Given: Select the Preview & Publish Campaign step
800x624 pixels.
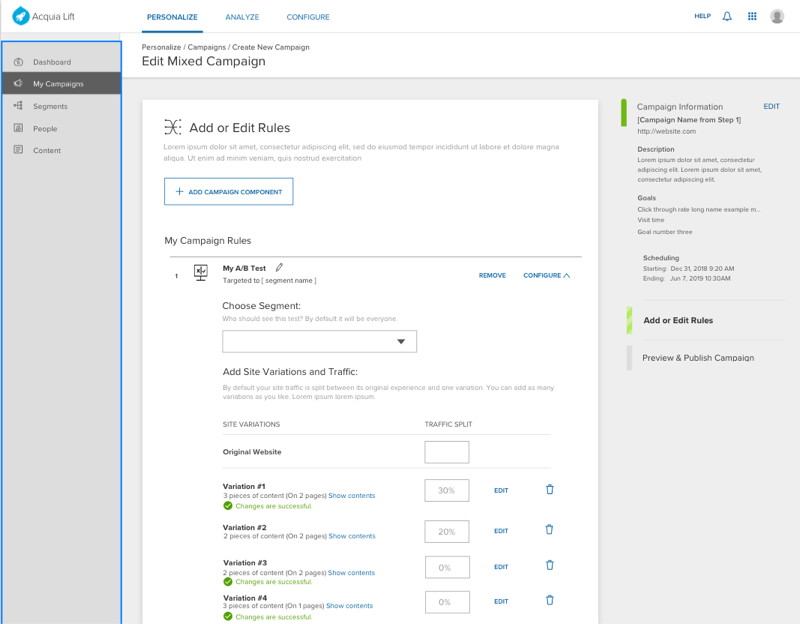Looking at the screenshot, I should [698, 358].
